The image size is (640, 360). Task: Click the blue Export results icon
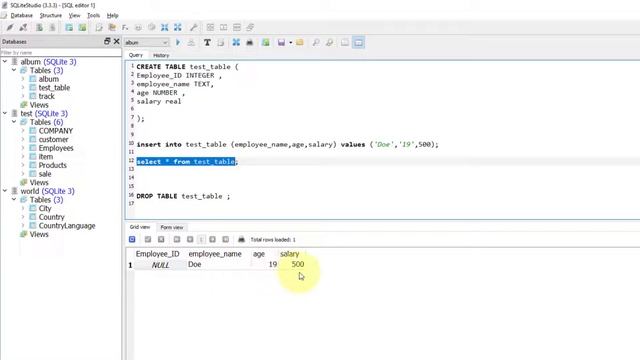tap(236, 42)
